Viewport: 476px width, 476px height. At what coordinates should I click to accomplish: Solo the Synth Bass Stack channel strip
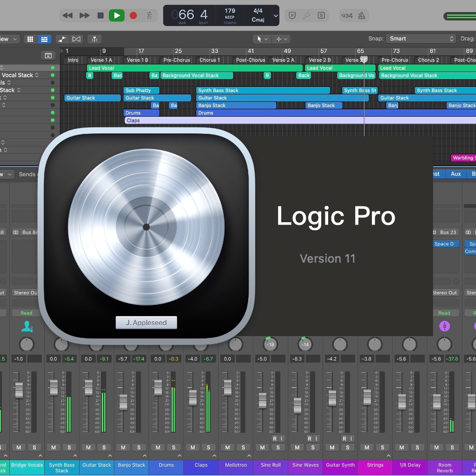[x=69, y=448]
